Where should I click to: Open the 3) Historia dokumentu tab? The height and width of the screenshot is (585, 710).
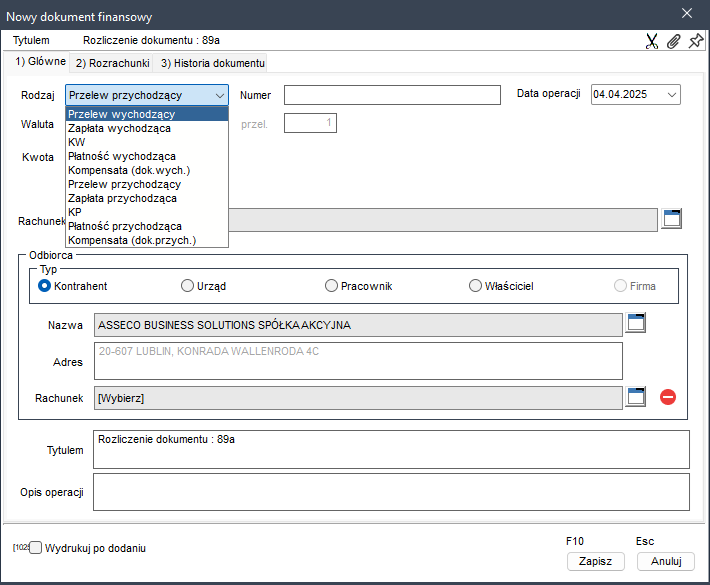pos(212,63)
